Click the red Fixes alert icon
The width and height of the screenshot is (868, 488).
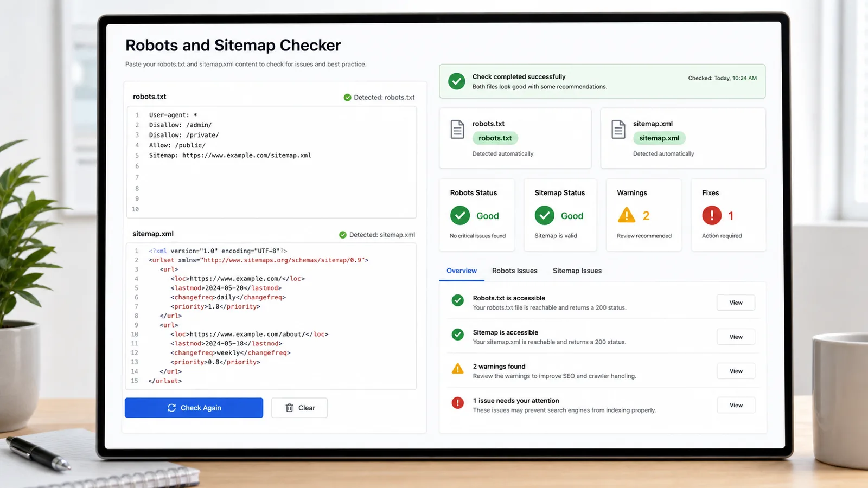pos(712,215)
